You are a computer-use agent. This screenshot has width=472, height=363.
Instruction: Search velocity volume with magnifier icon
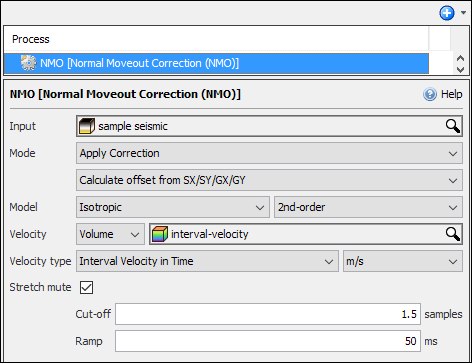coord(453,234)
